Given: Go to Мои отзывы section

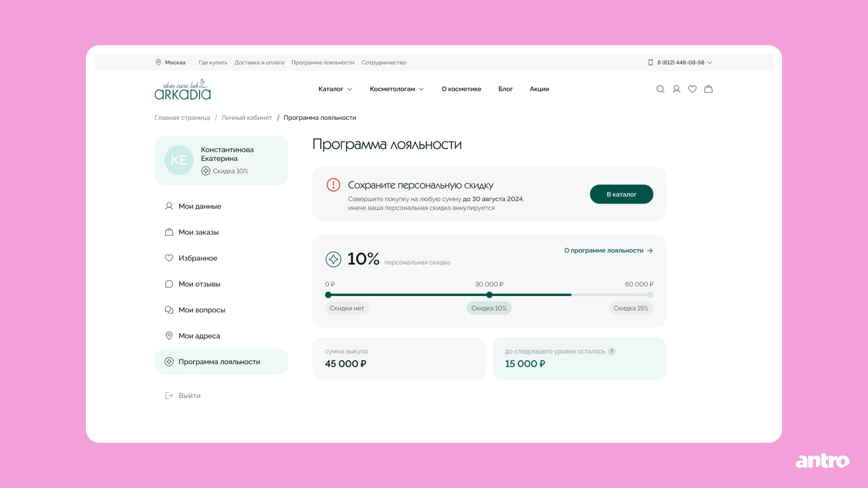Looking at the screenshot, I should (199, 284).
